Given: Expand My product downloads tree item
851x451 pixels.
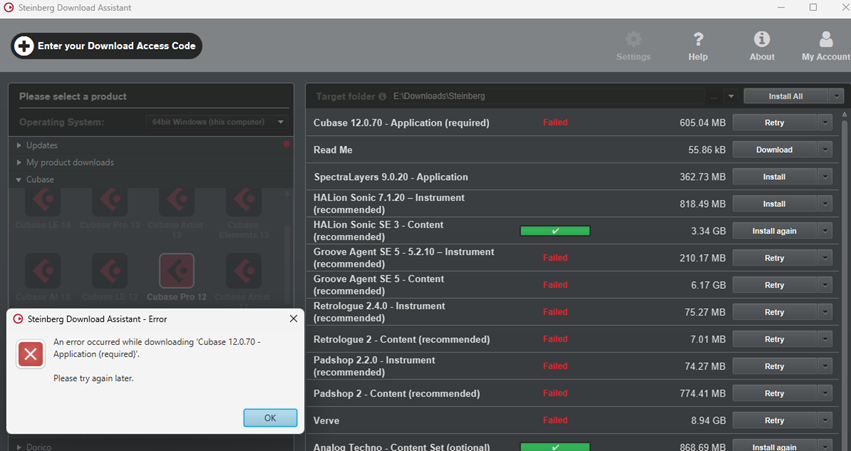Looking at the screenshot, I should (x=19, y=162).
